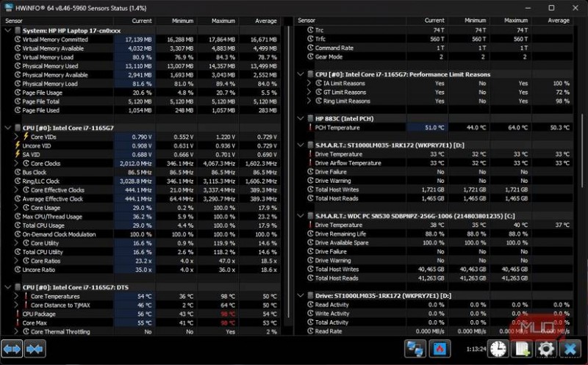The image size is (588, 365).
Task: Expand the Core Clocks row
Action: 16,163
